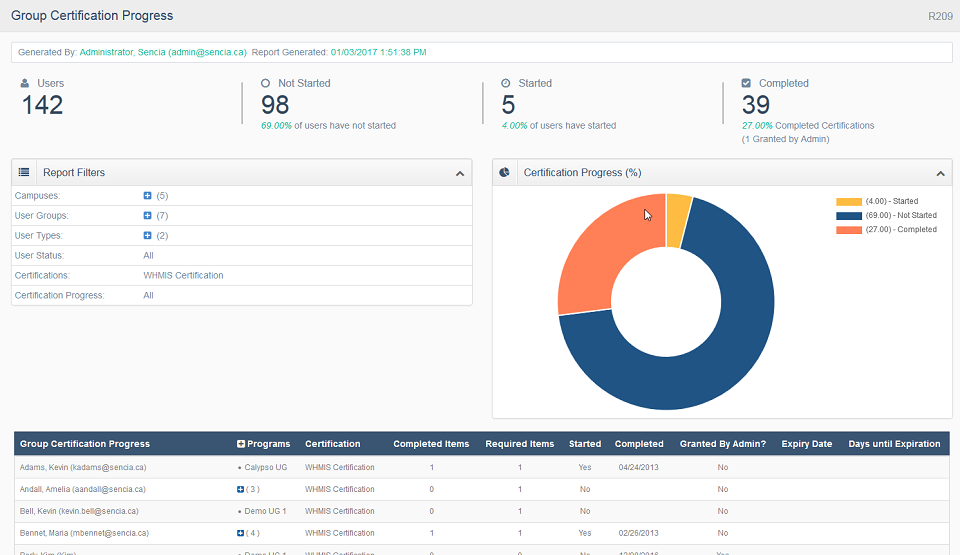Click the 4.00% started percentage
This screenshot has width=960, height=555.
pos(514,126)
